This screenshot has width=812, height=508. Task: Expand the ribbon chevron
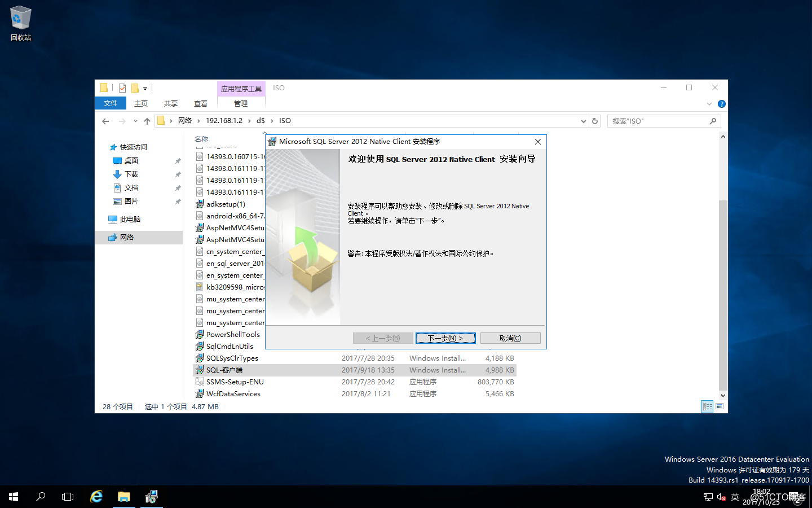click(709, 104)
